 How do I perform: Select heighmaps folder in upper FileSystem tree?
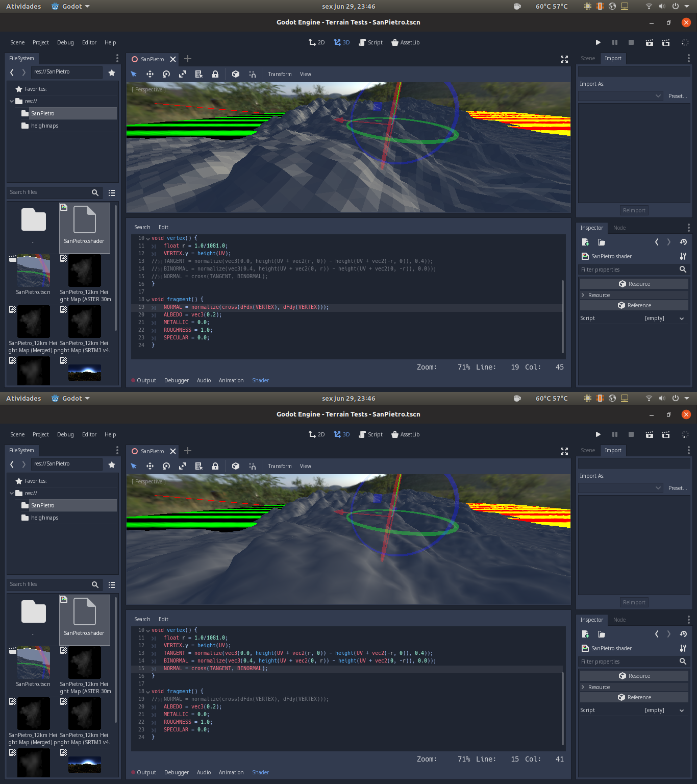45,126
